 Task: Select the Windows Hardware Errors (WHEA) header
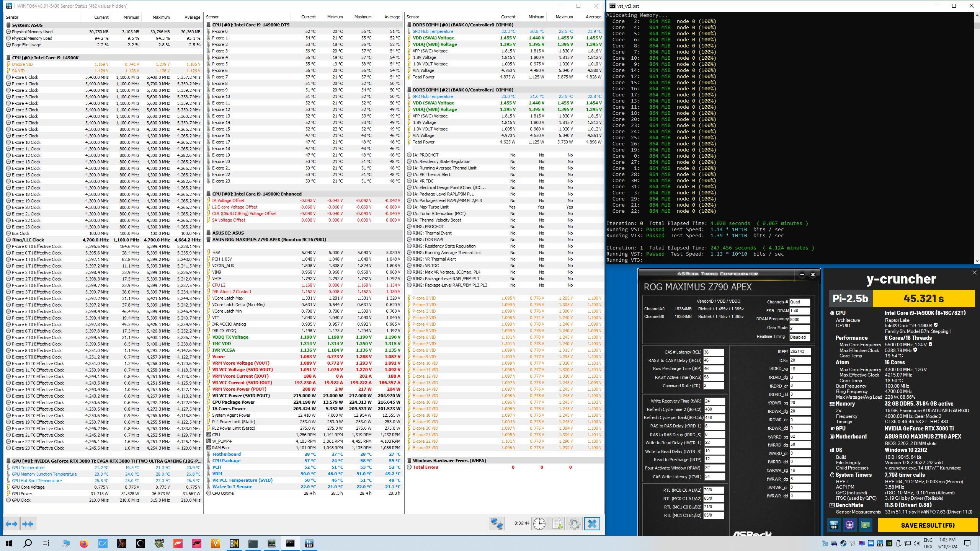[449, 461]
